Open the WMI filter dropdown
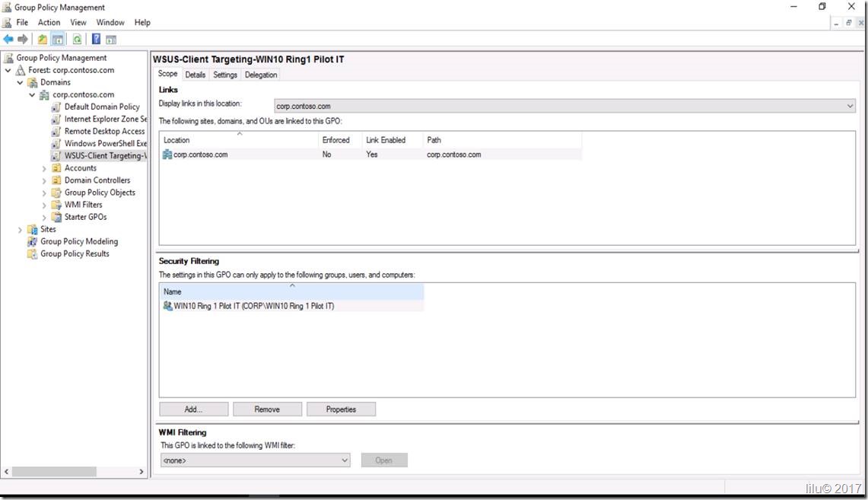Screen dimensions: 868x500 (255, 460)
